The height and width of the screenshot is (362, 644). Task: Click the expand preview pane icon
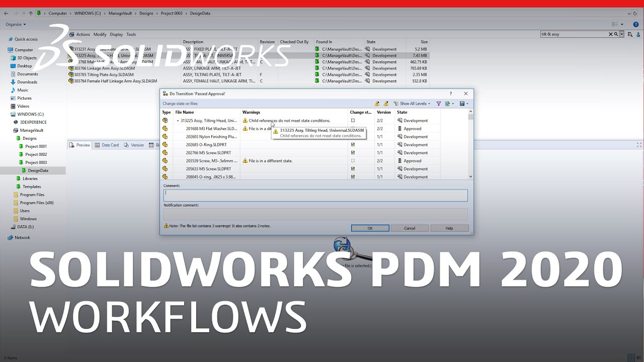[639, 145]
